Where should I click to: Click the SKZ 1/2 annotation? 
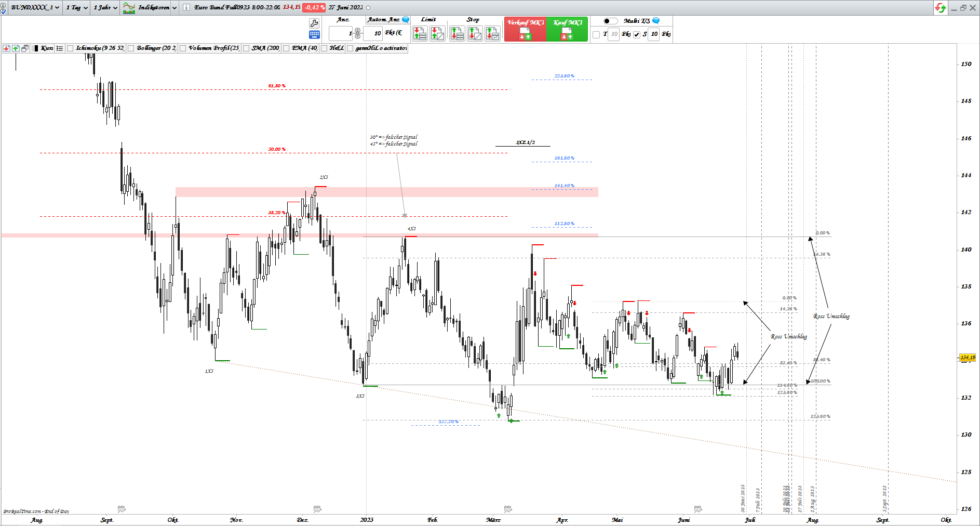[x=526, y=142]
